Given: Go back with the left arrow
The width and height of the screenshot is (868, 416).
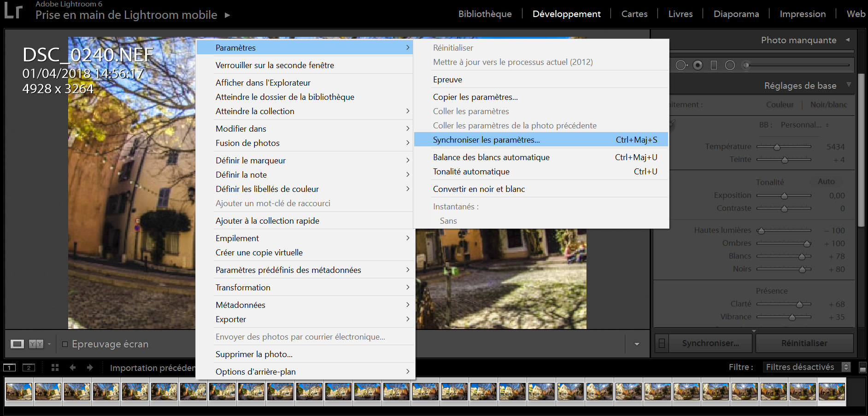Looking at the screenshot, I should [x=72, y=368].
